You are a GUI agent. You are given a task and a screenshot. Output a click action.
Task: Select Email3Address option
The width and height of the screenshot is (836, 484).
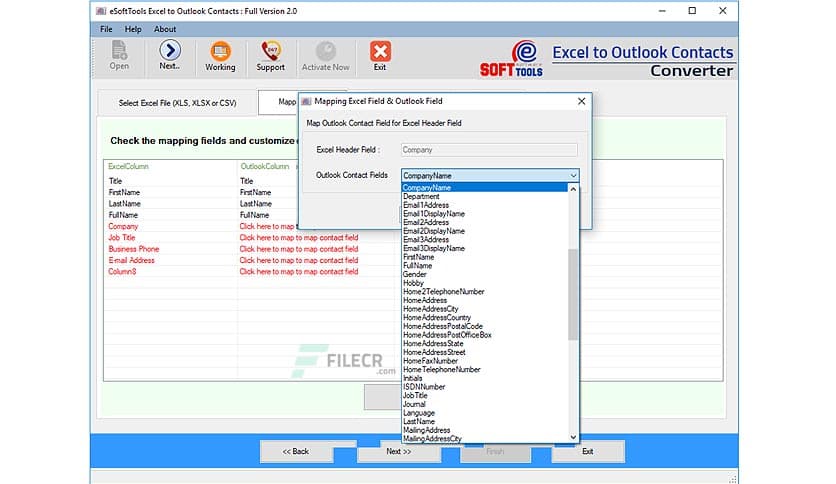coord(484,239)
